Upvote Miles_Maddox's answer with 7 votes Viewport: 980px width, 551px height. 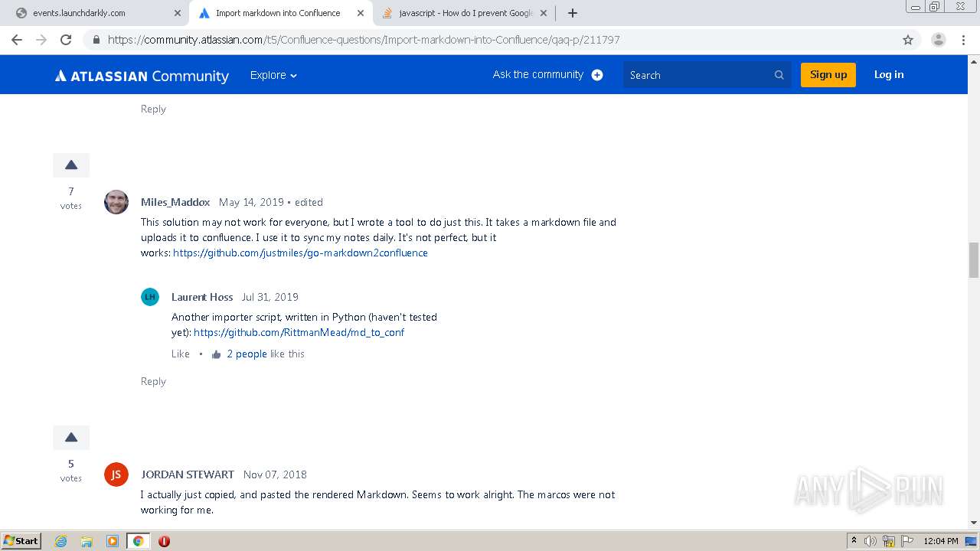pyautogui.click(x=71, y=165)
